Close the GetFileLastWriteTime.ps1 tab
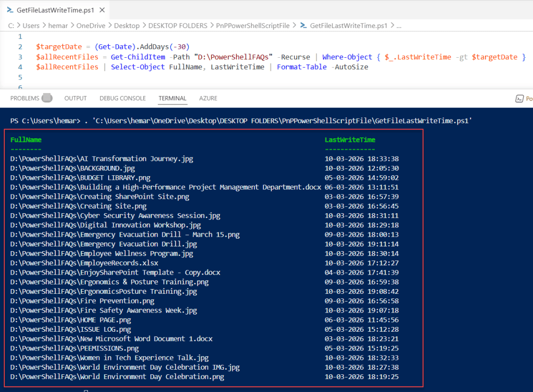This screenshot has width=533, height=392. (x=102, y=9)
